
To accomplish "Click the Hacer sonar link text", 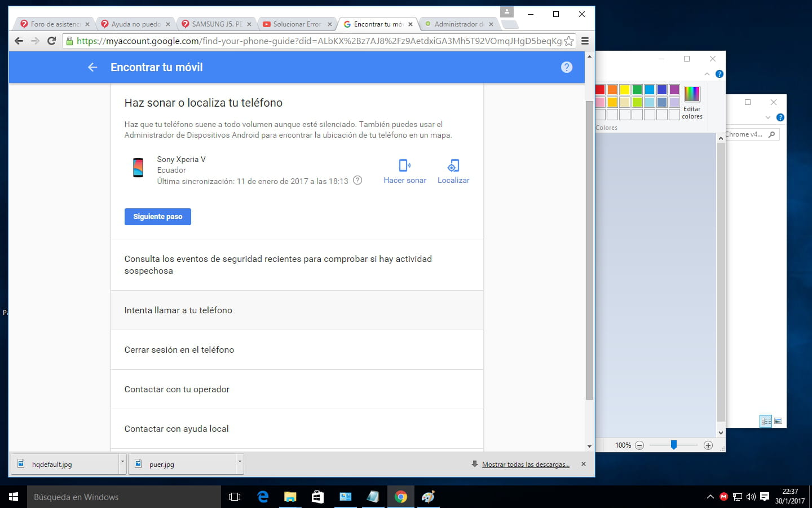I will point(405,181).
